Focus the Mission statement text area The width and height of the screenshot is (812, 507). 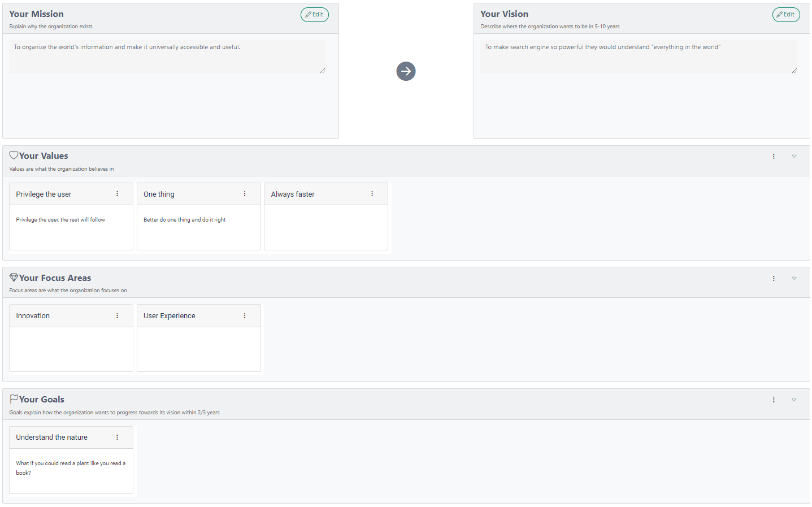coord(167,57)
